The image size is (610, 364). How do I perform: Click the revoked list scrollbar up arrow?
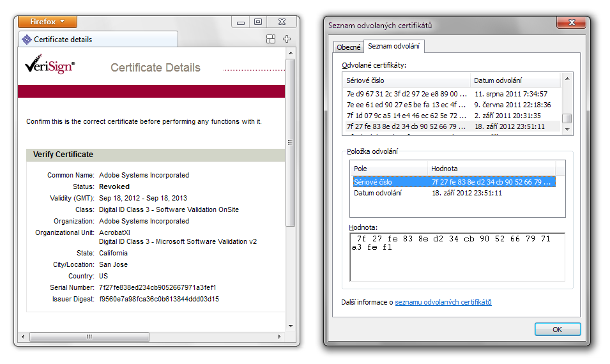pyautogui.click(x=567, y=79)
